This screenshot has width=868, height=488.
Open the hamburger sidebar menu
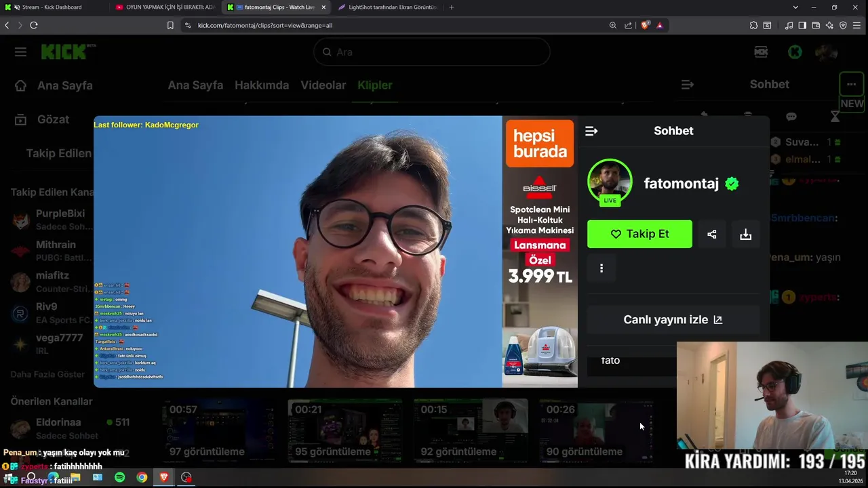[x=20, y=52]
